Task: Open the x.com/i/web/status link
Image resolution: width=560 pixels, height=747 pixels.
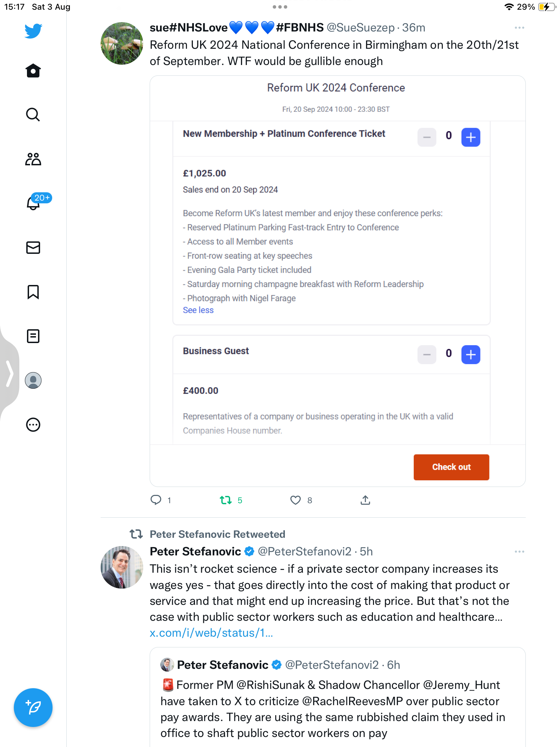Action: 211,633
